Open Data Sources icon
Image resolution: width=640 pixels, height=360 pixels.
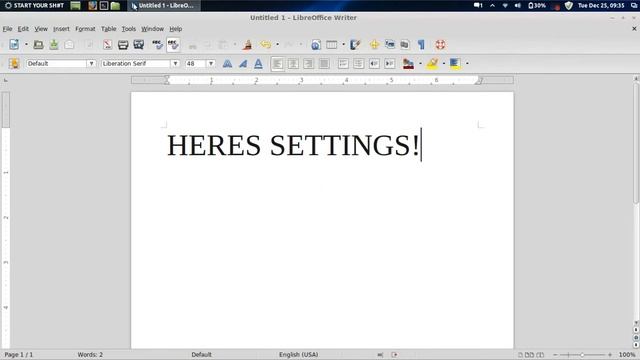405,44
